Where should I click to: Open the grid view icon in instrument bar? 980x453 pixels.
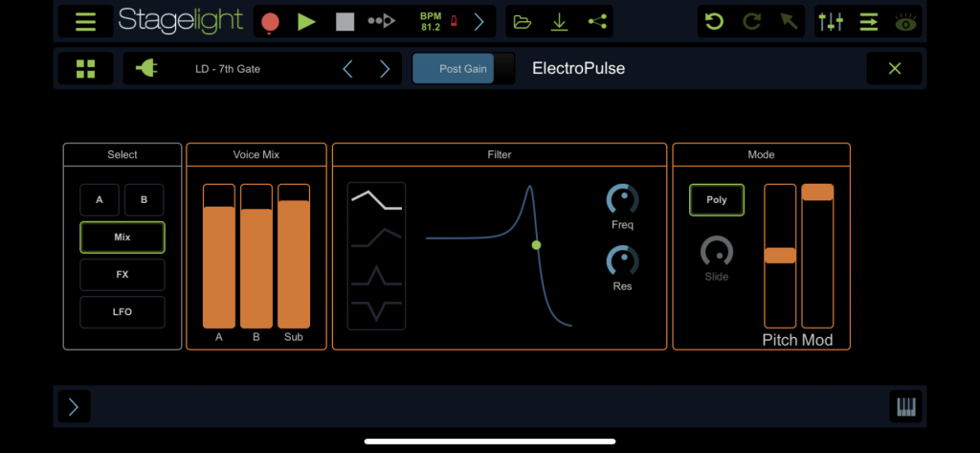[x=85, y=69]
